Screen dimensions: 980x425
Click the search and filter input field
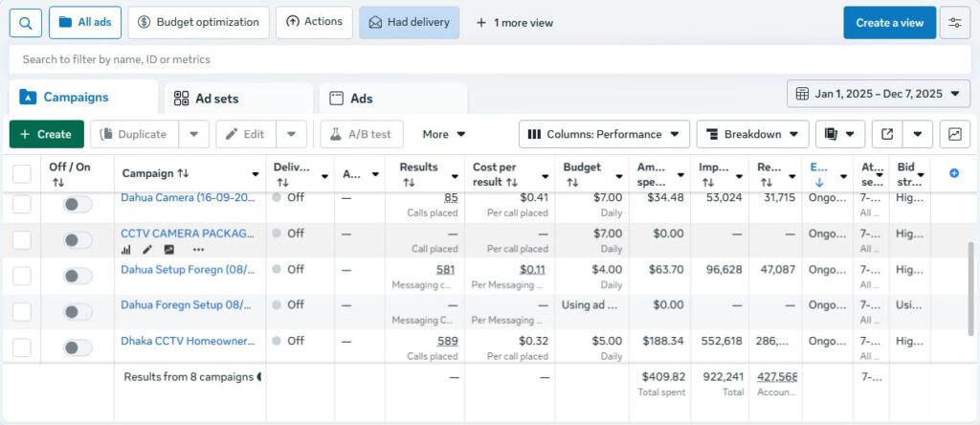click(x=479, y=59)
